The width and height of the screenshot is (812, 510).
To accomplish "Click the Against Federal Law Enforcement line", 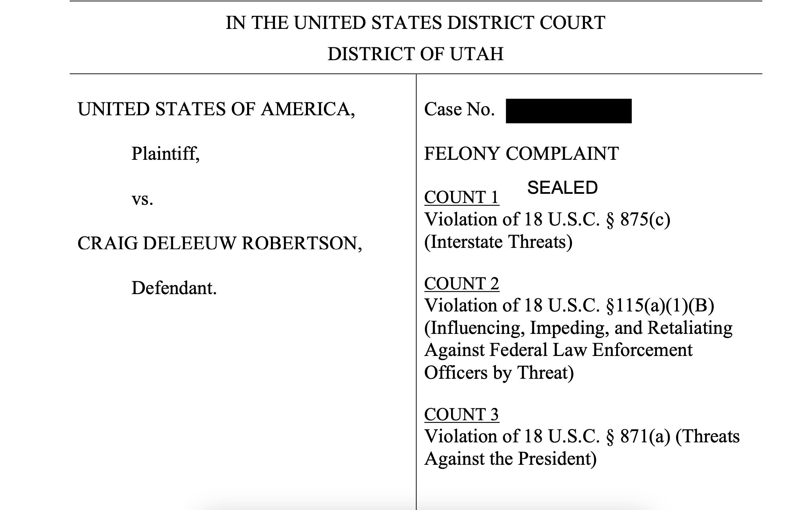I will coord(558,350).
